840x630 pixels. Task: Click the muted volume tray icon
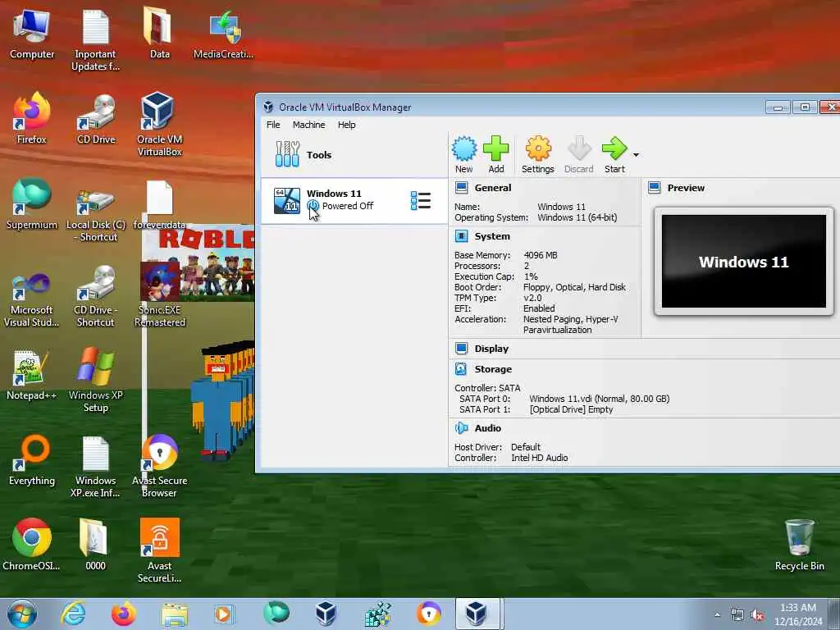coord(757,615)
